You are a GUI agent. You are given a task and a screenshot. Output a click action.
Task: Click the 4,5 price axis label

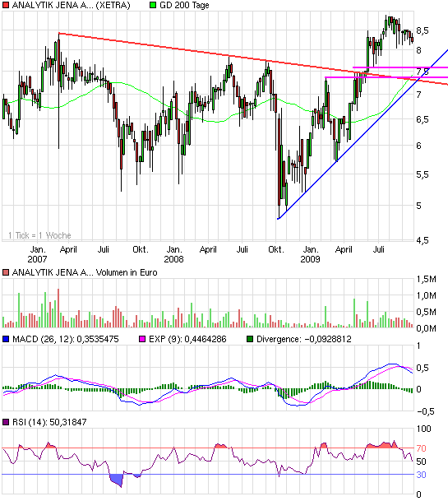pos(423,240)
